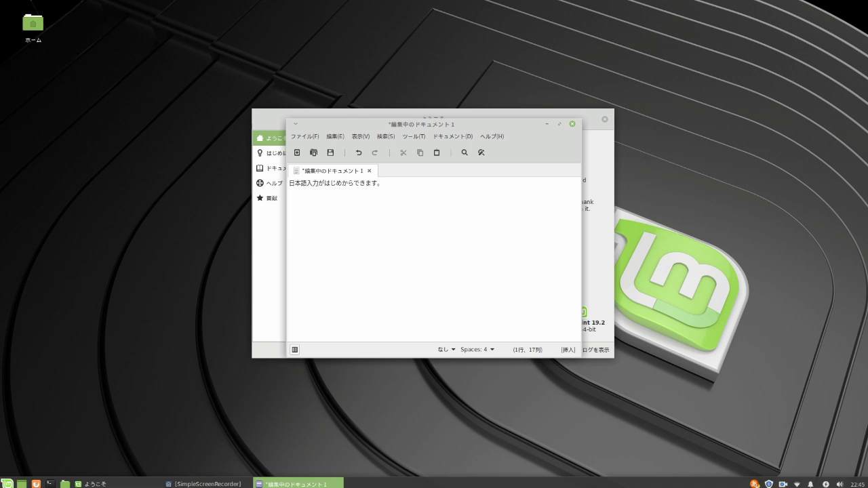
Task: Open a file using the toolbar icon
Action: pyautogui.click(x=313, y=152)
